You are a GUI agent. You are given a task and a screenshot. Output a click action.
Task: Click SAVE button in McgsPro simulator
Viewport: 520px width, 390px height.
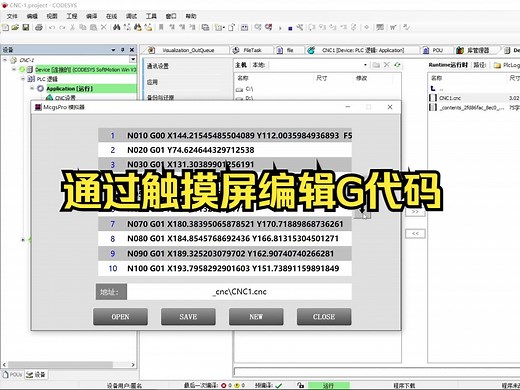point(188,316)
